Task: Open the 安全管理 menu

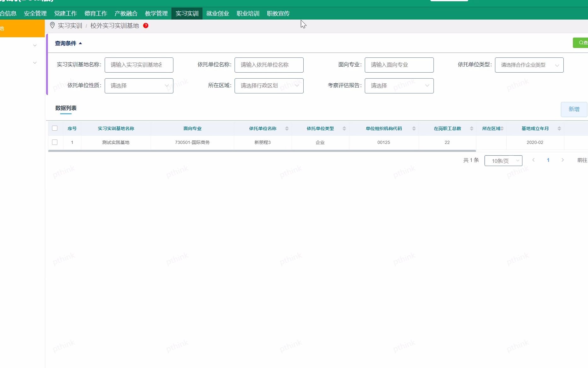Action: point(35,14)
